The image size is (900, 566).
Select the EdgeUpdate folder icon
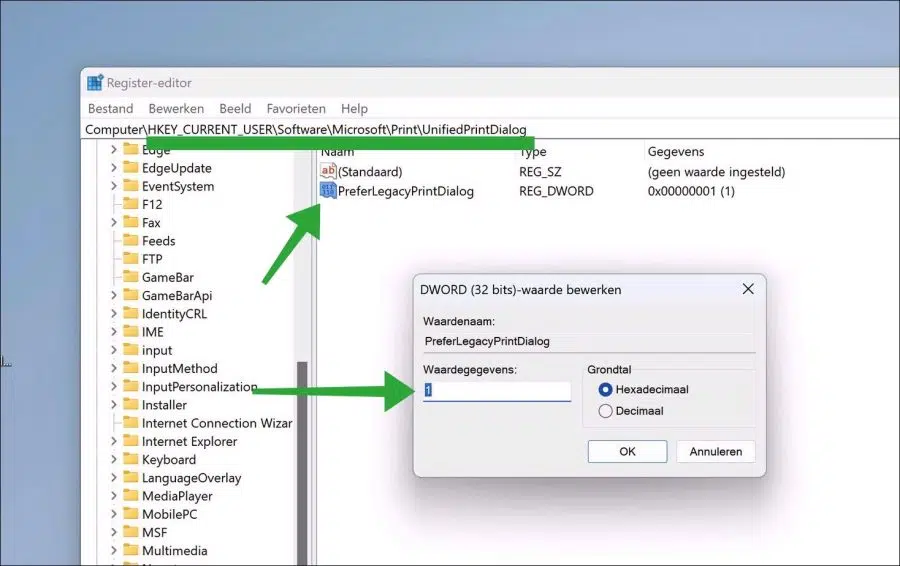click(x=131, y=168)
